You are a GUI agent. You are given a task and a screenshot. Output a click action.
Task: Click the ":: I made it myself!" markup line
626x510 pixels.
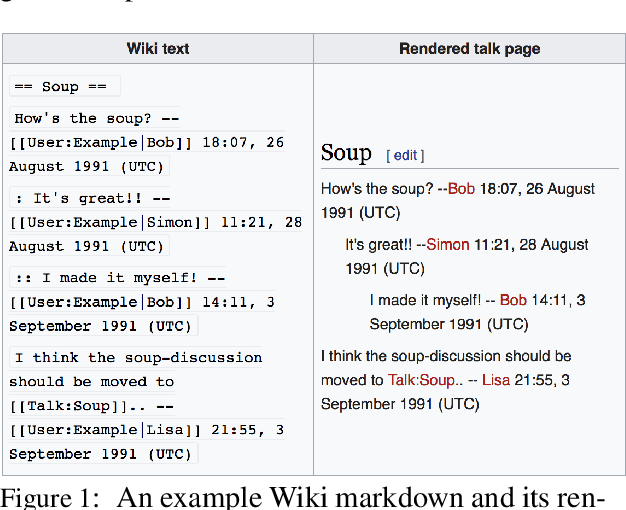click(x=118, y=278)
